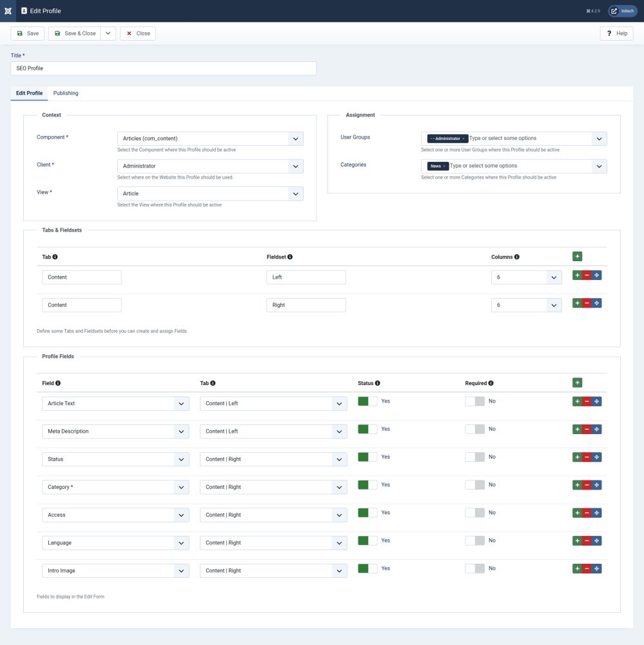Toggle Status switch for Intro Image
The height and width of the screenshot is (645, 644).
click(x=367, y=568)
